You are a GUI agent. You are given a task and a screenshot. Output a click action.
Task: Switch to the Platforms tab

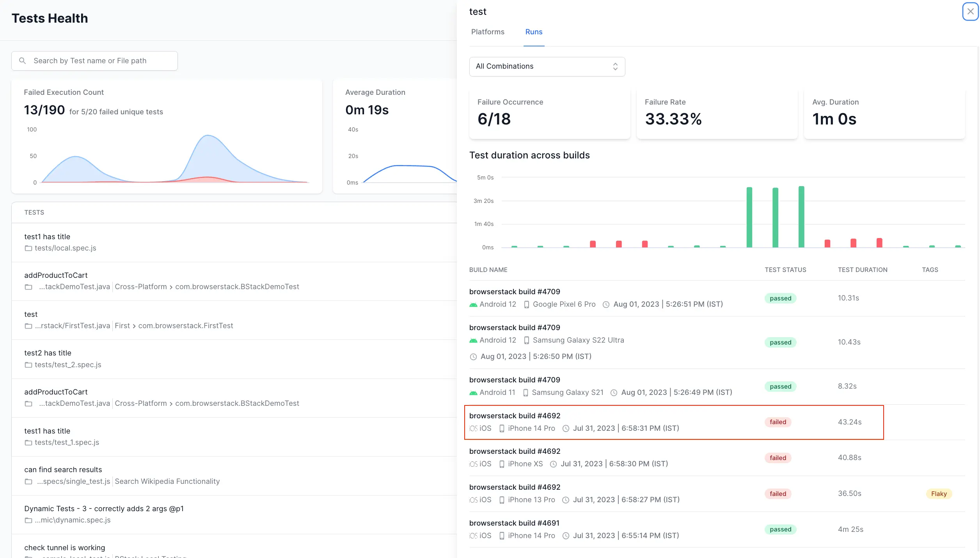[487, 32]
